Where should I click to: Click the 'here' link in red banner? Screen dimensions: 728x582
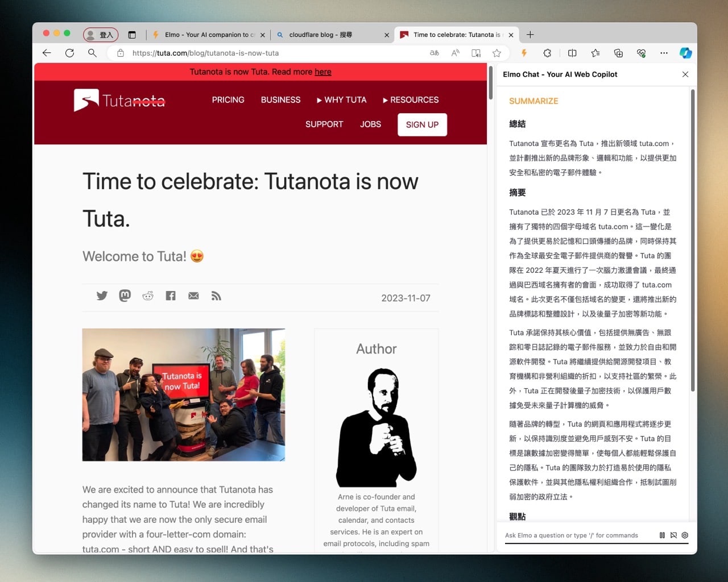point(322,72)
